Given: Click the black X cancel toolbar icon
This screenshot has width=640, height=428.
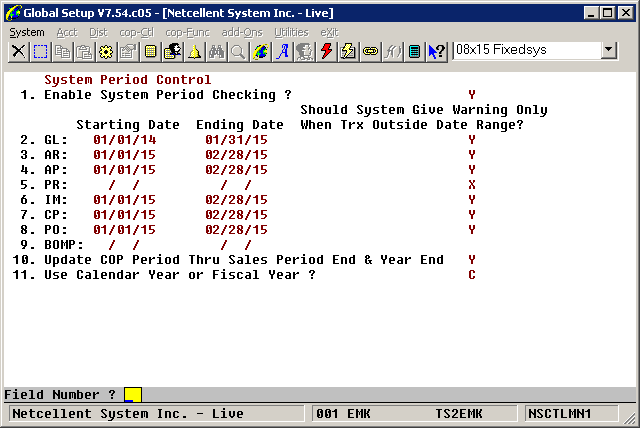Looking at the screenshot, I should [18, 51].
